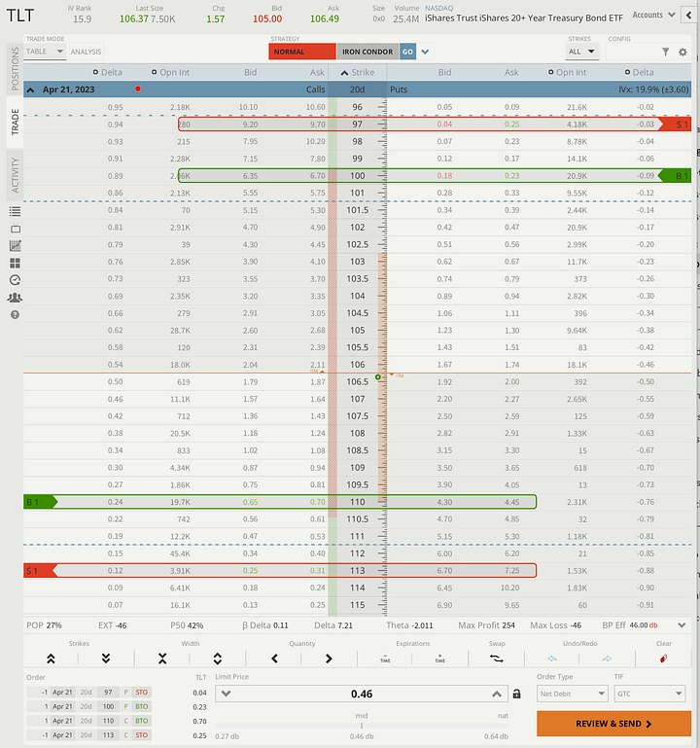Open the clock alerts icon in left sidebar

[15, 280]
